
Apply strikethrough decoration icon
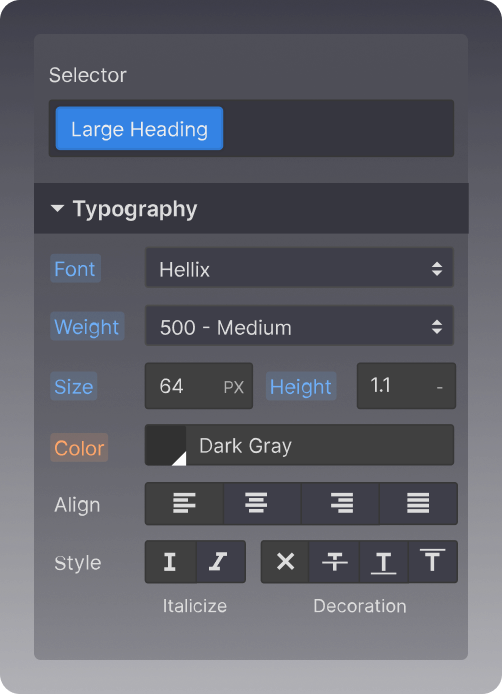(x=334, y=562)
